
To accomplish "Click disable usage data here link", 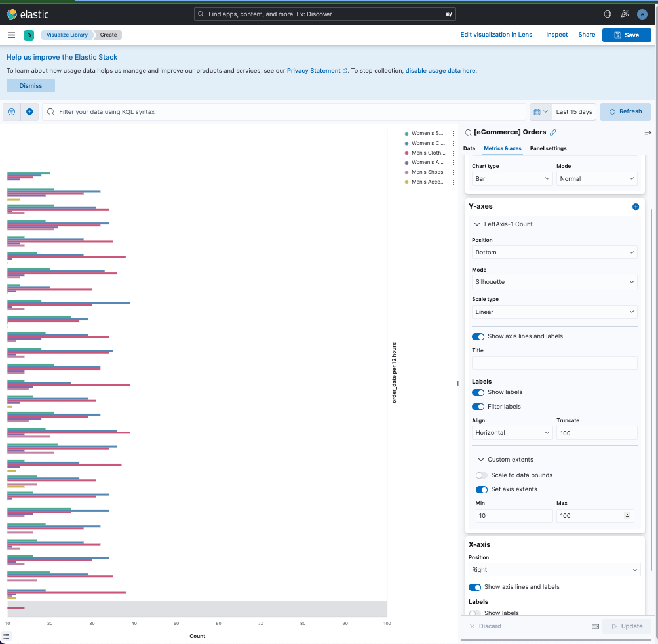I will pos(440,71).
